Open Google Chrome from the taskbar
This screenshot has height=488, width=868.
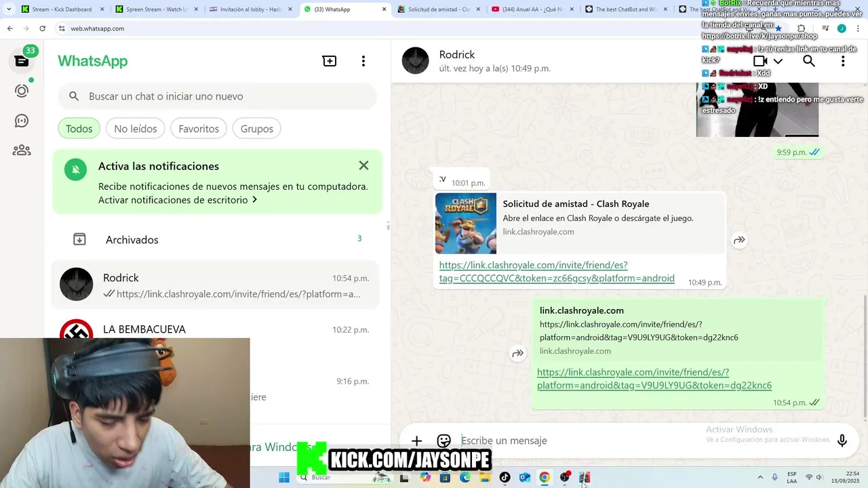544,478
